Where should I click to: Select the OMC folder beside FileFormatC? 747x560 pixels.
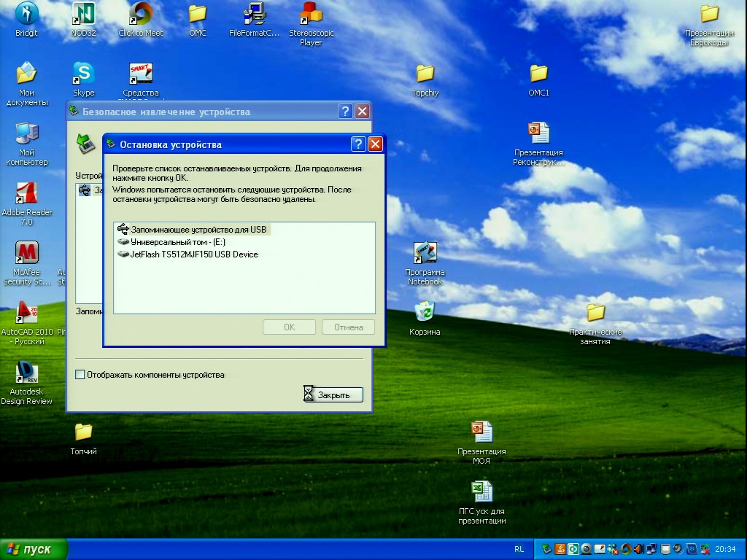(x=197, y=19)
